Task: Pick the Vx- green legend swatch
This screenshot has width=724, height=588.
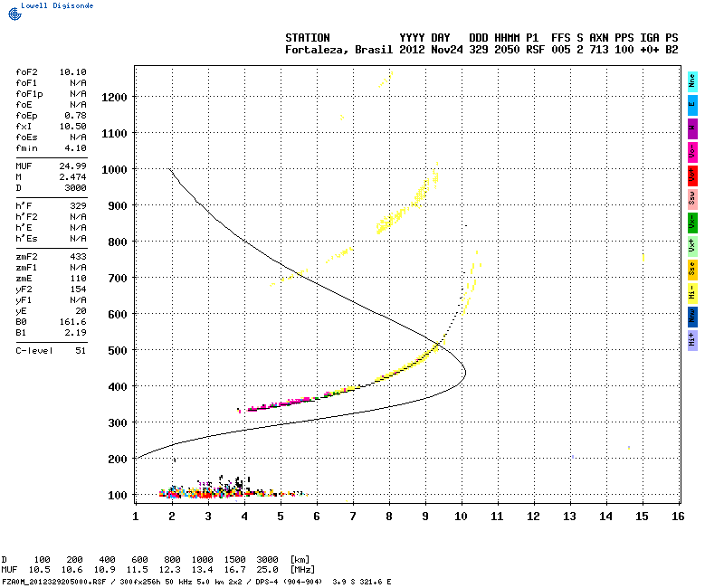Action: pyautogui.click(x=692, y=223)
